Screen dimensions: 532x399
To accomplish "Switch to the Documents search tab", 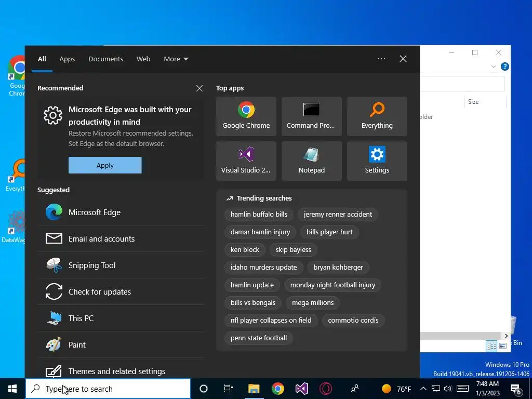I will [x=105, y=59].
